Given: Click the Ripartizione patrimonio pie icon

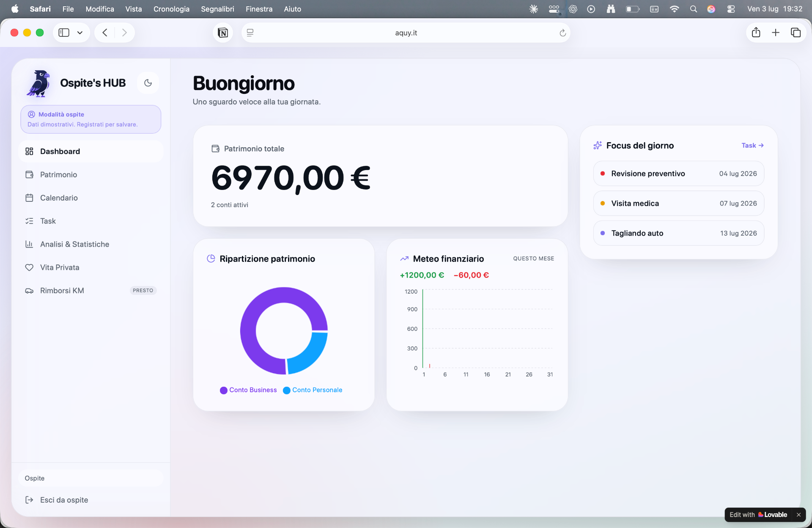Looking at the screenshot, I should tap(211, 258).
